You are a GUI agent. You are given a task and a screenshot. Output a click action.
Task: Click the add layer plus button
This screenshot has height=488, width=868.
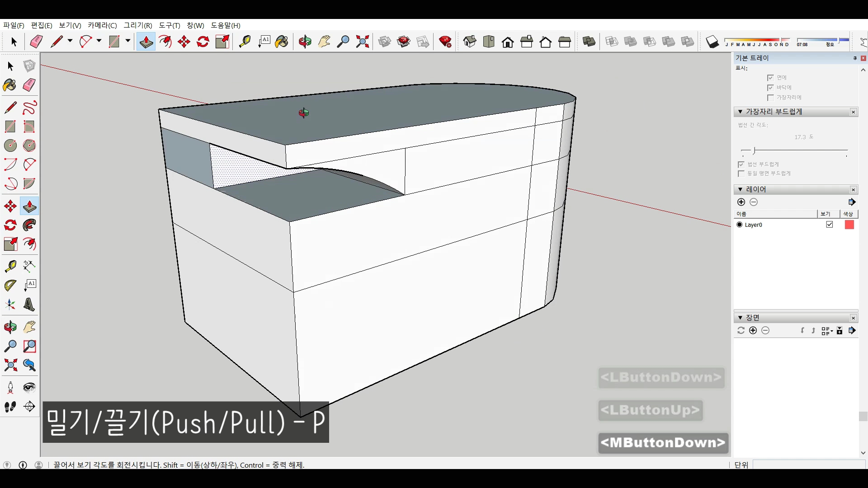741,202
